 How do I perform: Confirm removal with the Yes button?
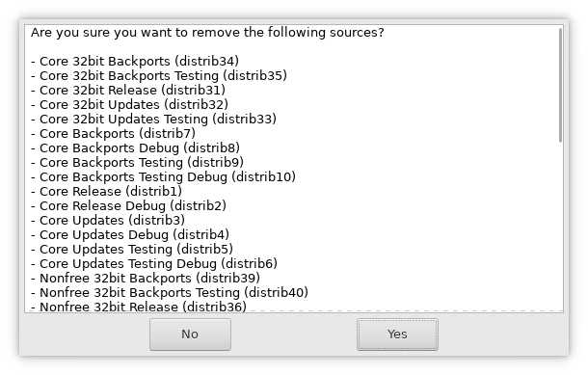[397, 335]
